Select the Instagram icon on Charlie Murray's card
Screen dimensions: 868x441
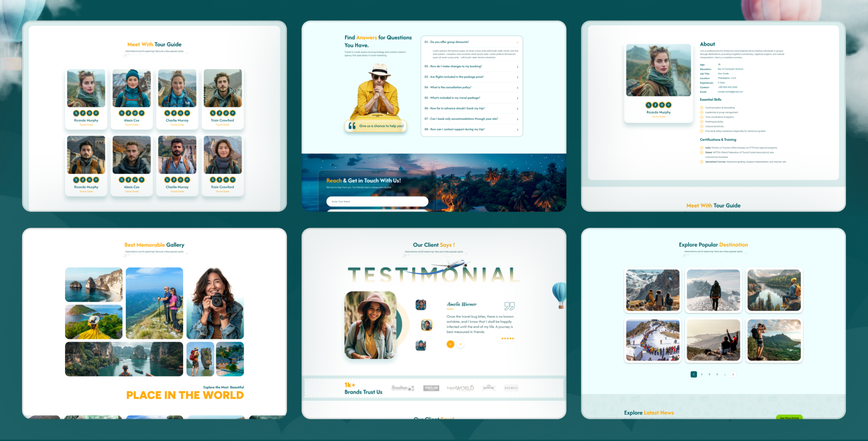point(181,113)
